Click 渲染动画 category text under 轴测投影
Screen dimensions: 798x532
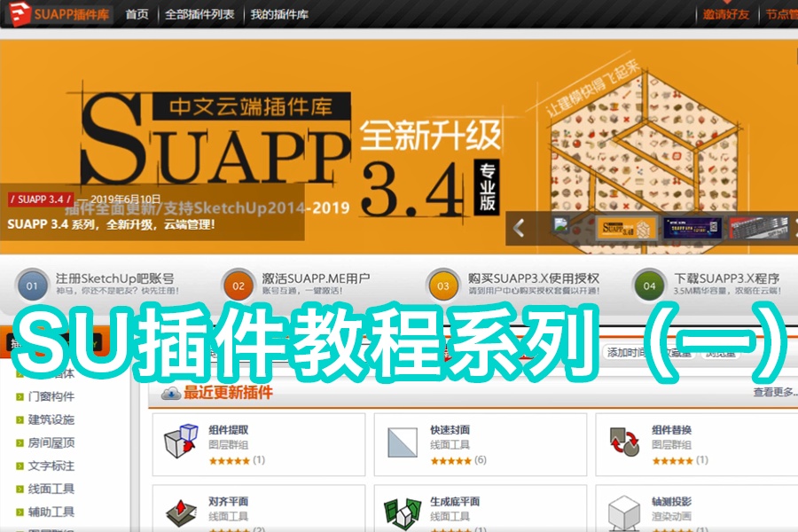point(672,517)
